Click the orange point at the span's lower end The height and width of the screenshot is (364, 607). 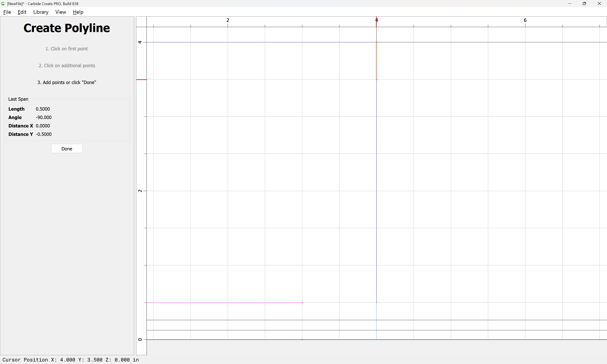point(376,79)
